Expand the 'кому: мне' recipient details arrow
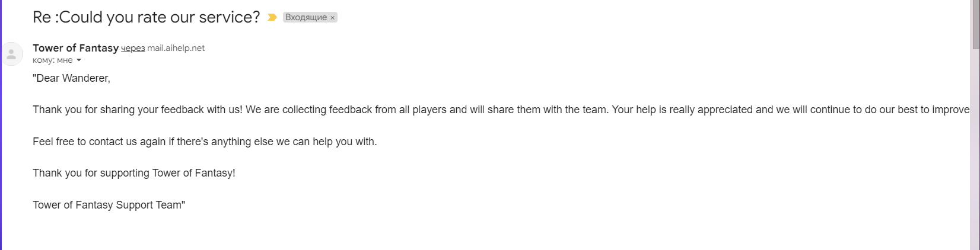The width and height of the screenshot is (980, 250). point(79,60)
